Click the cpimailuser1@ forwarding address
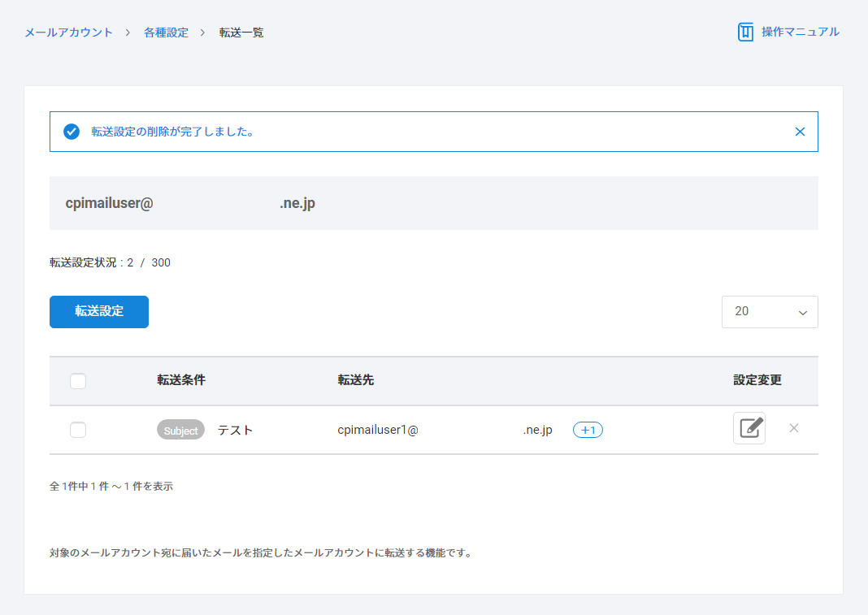The width and height of the screenshot is (868, 615). pos(378,430)
